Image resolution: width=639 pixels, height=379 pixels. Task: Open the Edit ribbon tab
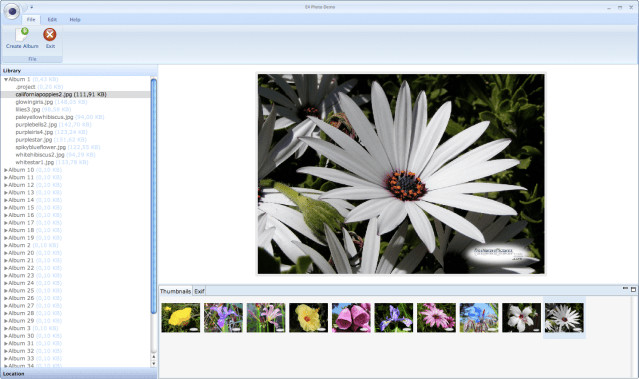(x=52, y=20)
